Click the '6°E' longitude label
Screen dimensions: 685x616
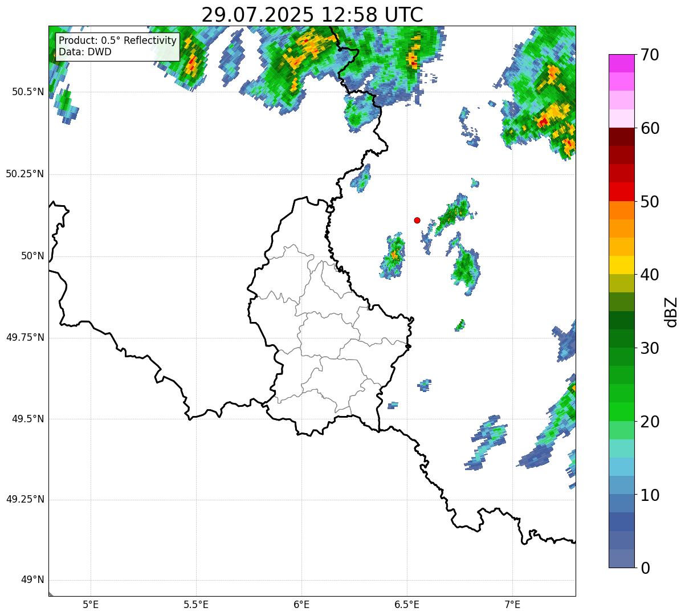click(x=301, y=604)
